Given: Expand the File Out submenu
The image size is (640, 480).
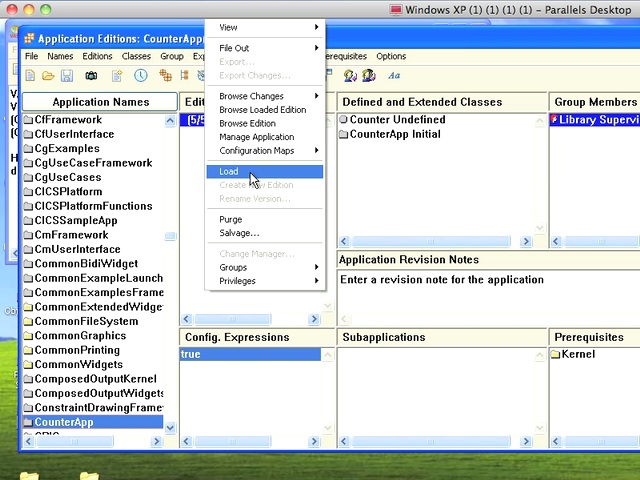Looking at the screenshot, I should click(264, 48).
